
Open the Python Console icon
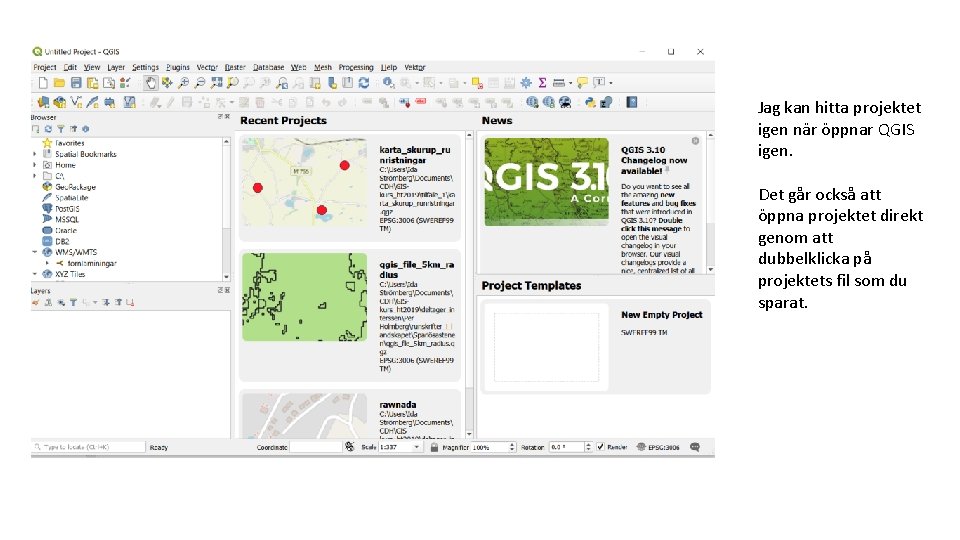click(x=590, y=102)
